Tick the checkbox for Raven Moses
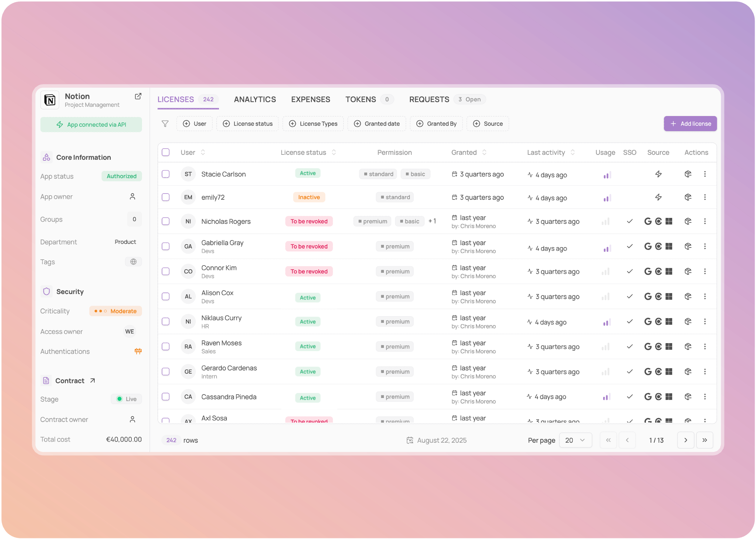 pyautogui.click(x=166, y=346)
